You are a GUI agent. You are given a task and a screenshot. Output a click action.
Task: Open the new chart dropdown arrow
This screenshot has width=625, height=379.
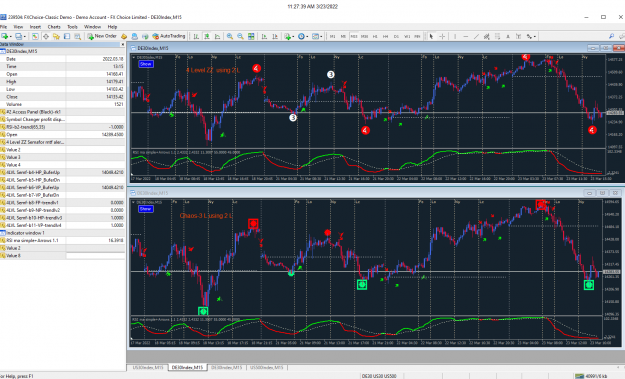point(11,36)
